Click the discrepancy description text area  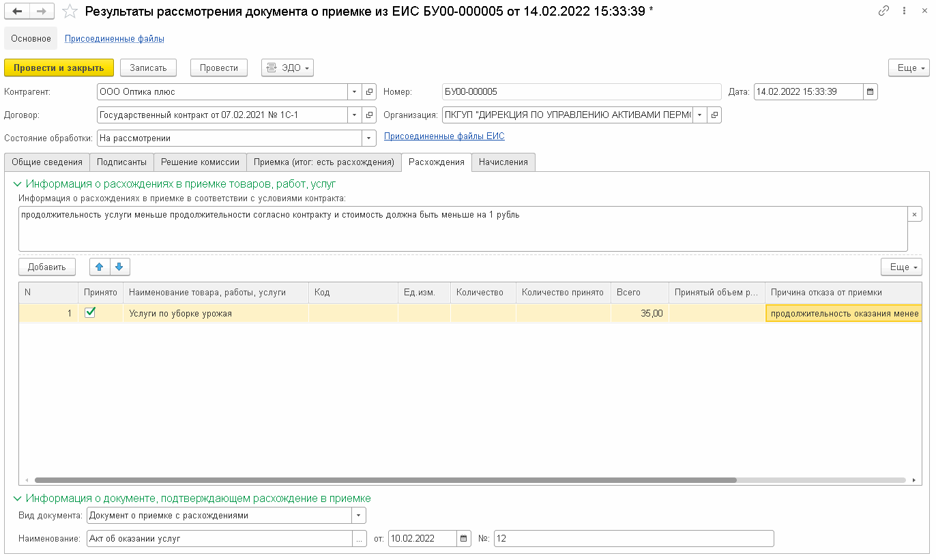click(x=463, y=229)
